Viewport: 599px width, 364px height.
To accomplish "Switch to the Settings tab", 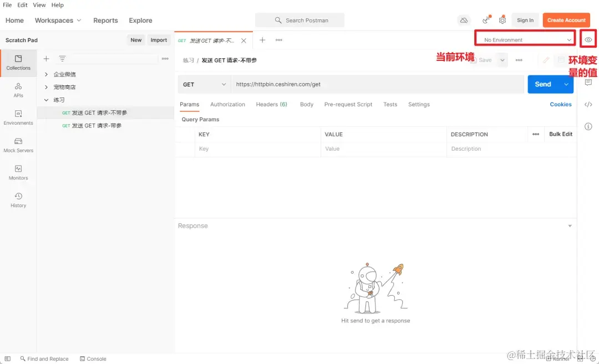I will [x=419, y=104].
